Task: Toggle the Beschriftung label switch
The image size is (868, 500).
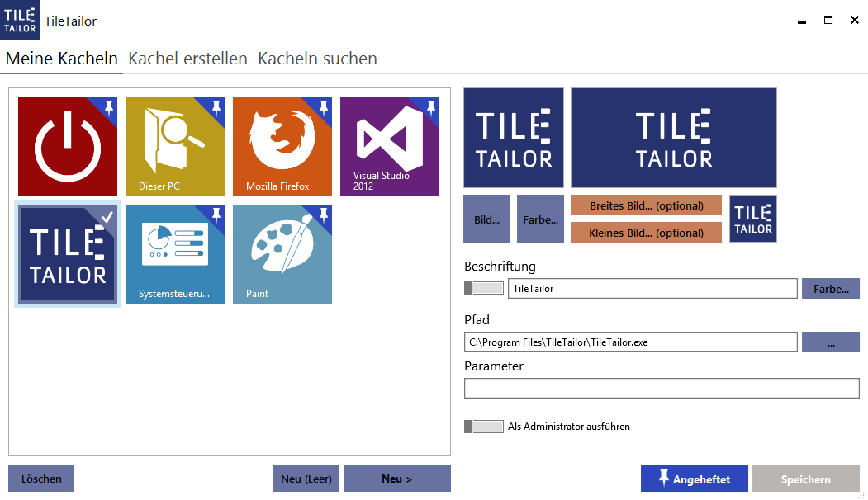Action: point(484,288)
